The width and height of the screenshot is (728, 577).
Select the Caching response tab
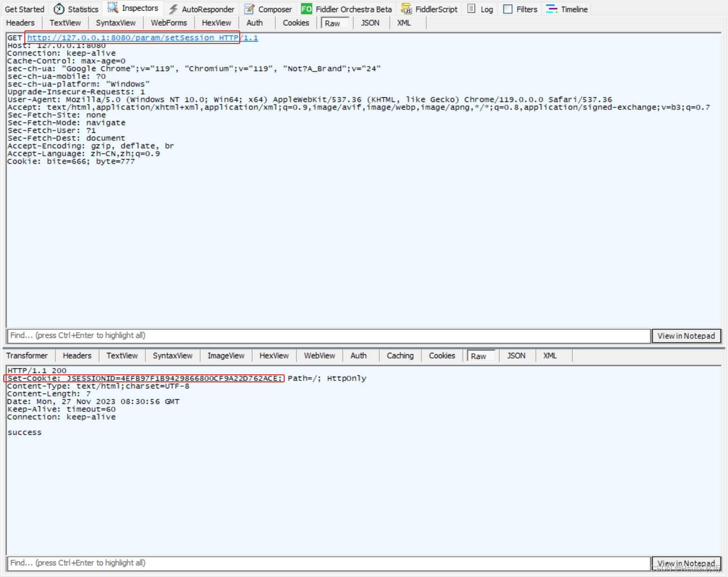(400, 356)
